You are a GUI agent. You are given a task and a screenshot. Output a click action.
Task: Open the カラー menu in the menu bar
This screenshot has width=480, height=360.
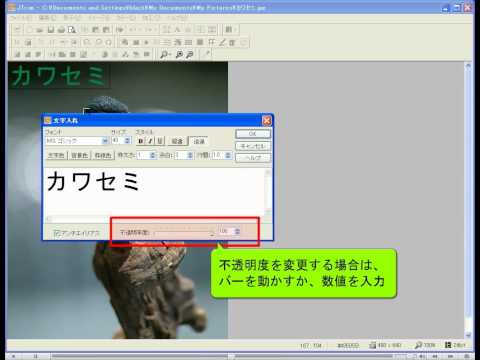point(126,18)
